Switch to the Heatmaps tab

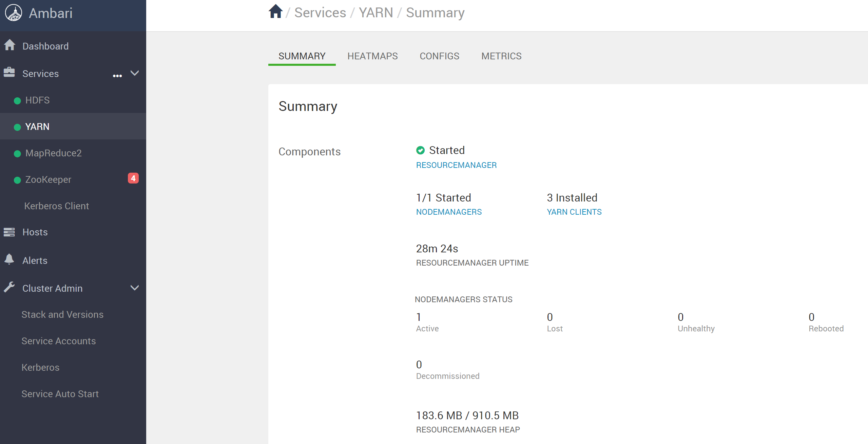click(372, 56)
